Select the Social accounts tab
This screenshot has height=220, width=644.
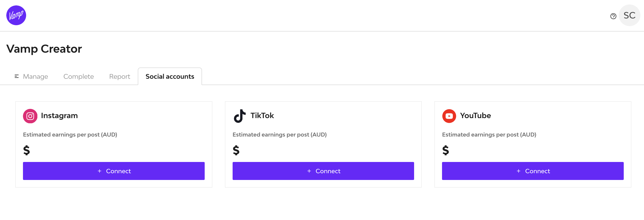170,76
